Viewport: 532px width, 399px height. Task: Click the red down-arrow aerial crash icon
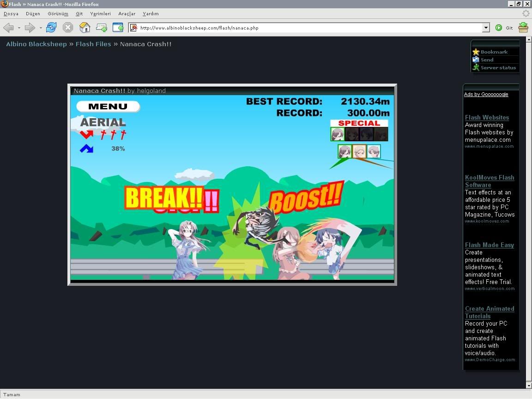[86, 135]
